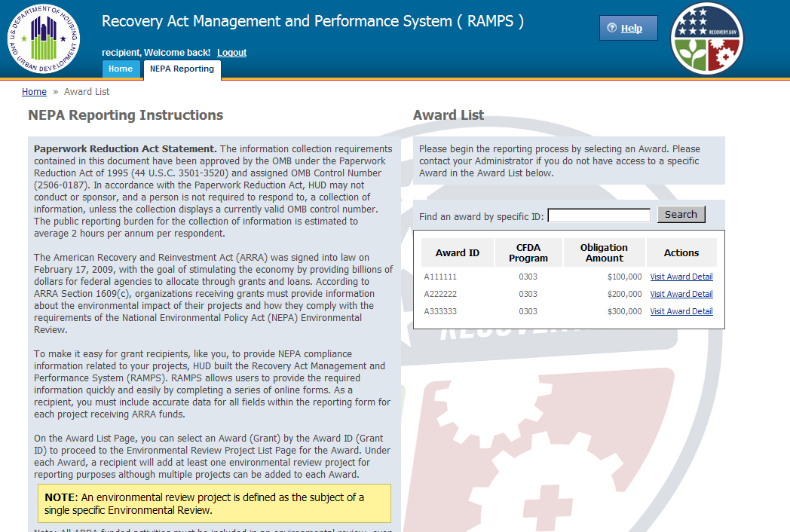Screen dimensions: 790x532
Task: Click the HUD department seal logo
Action: point(43,38)
